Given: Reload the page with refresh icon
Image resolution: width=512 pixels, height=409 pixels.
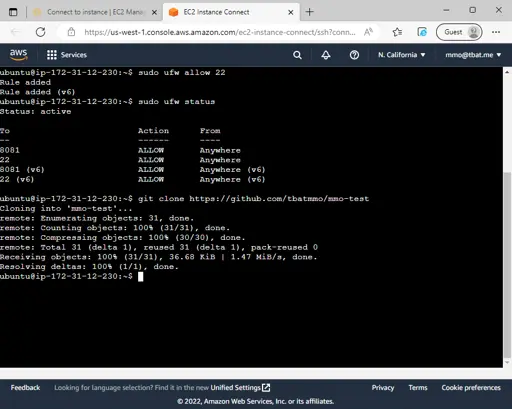Looking at the screenshot, I should point(41,32).
